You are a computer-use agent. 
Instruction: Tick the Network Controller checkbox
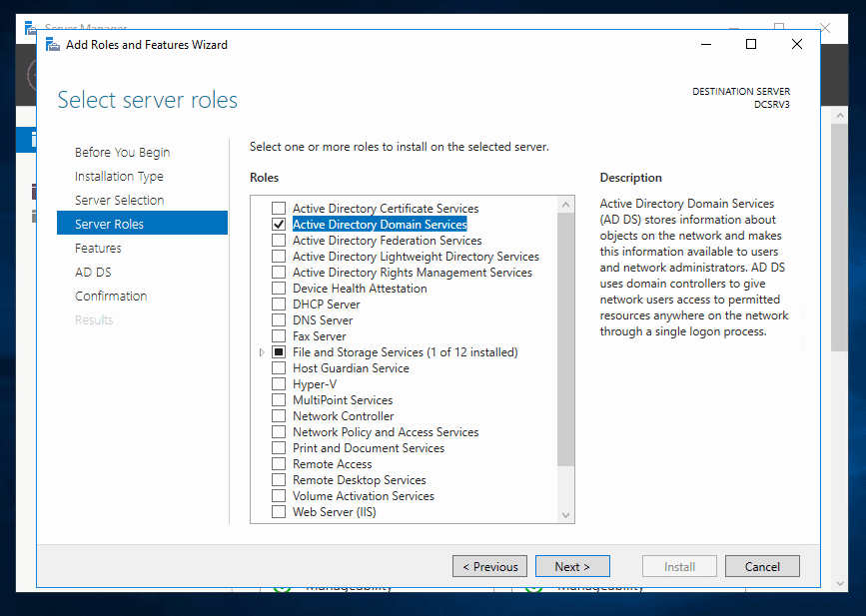coord(279,416)
